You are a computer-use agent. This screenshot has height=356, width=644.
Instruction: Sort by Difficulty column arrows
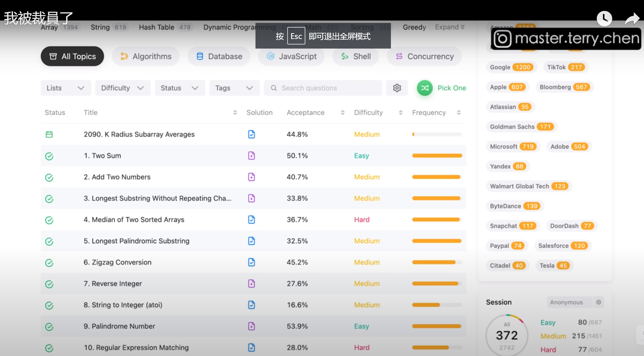click(401, 113)
